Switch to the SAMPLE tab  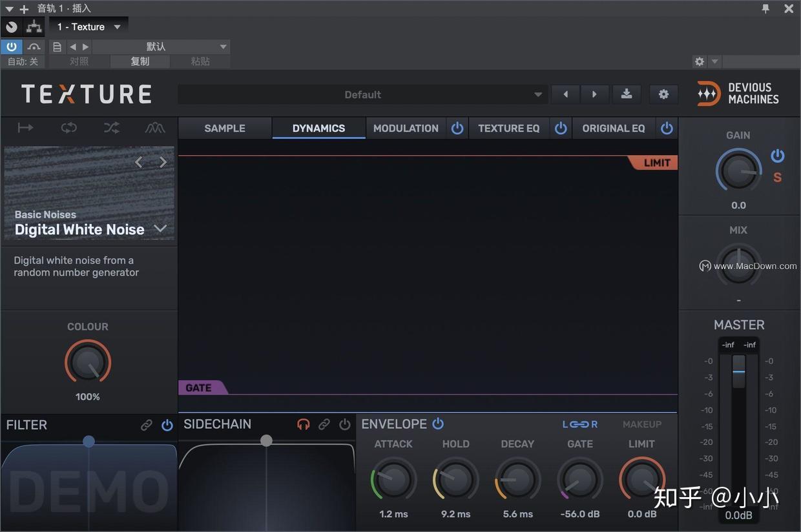(x=224, y=128)
